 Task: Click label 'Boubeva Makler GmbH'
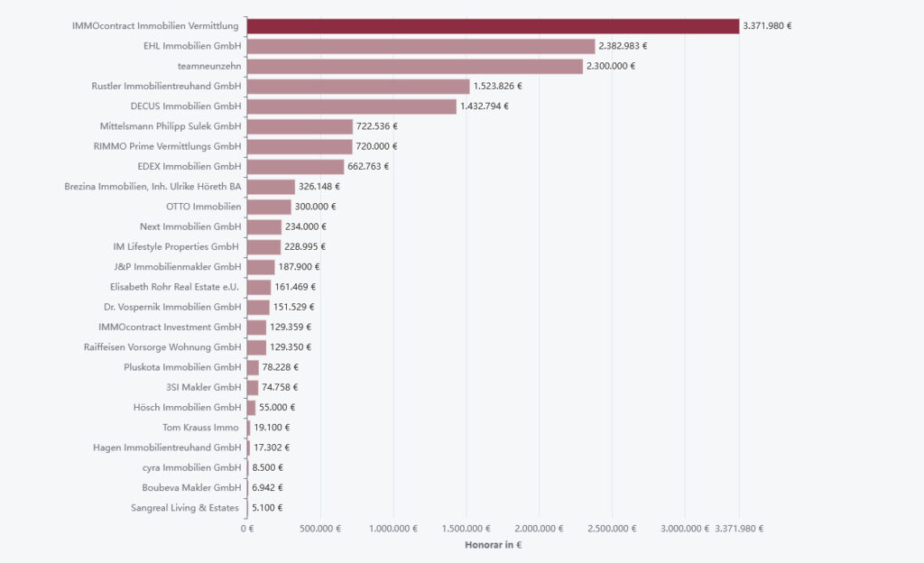(191, 487)
